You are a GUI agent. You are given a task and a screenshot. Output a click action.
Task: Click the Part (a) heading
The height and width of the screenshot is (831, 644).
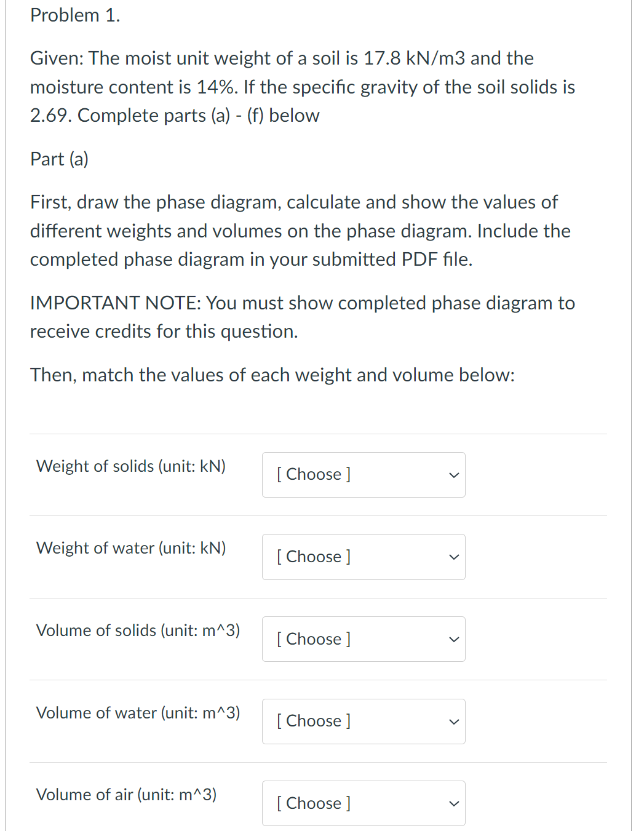(x=59, y=159)
